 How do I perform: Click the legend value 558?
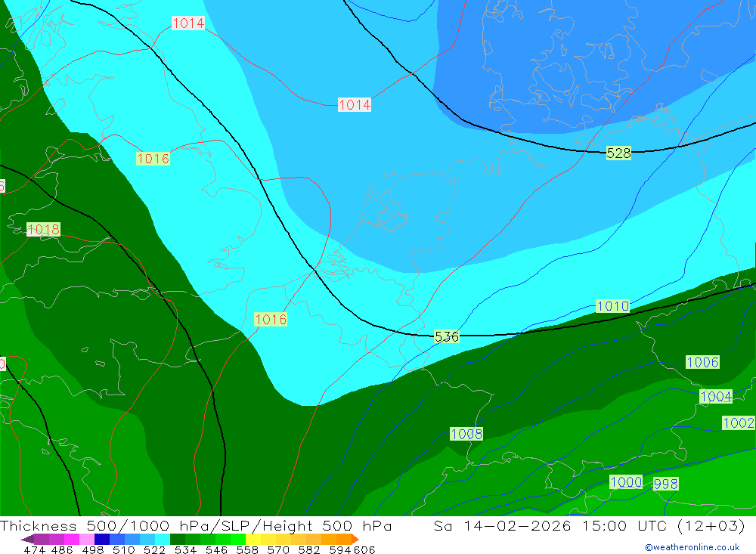[247, 549]
